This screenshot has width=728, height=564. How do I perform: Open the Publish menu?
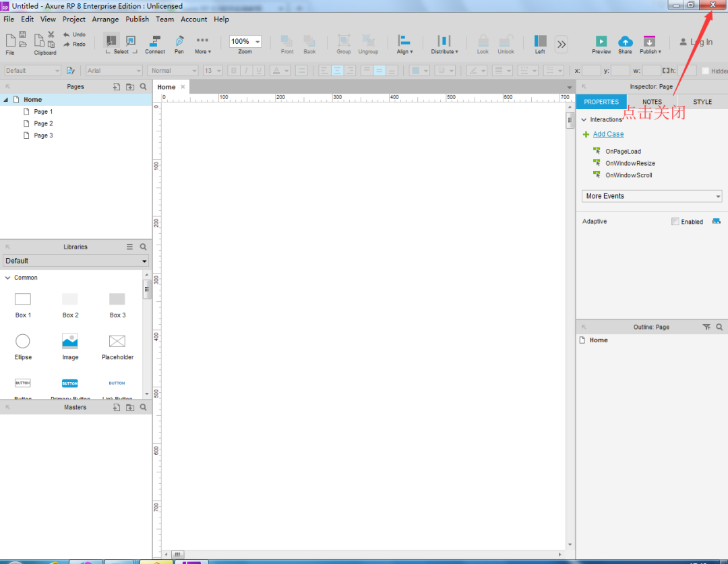point(137,19)
